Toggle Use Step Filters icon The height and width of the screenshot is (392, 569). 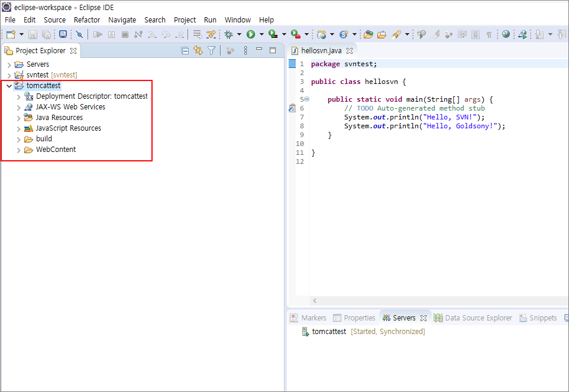click(x=211, y=34)
